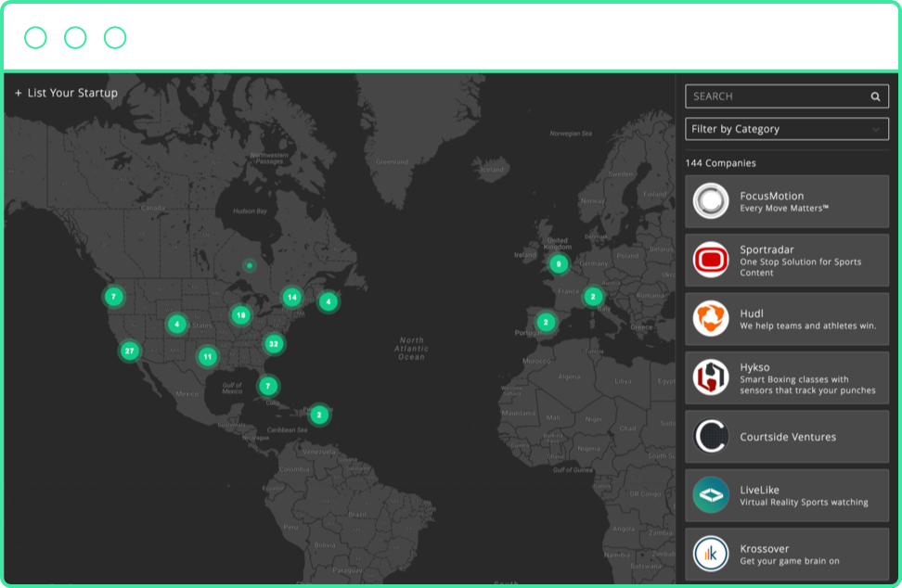Image resolution: width=902 pixels, height=588 pixels.
Task: Click the 'North Atlantic Ocean' map label
Action: tap(411, 349)
